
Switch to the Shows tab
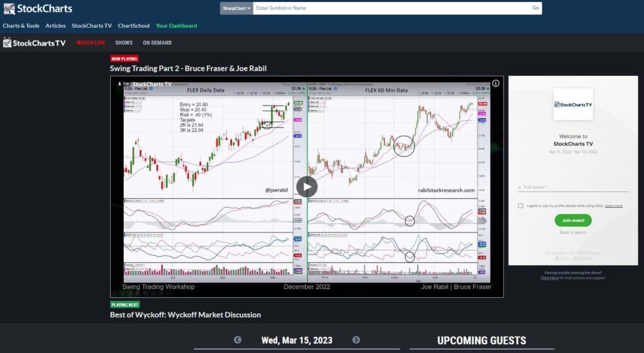click(x=124, y=43)
